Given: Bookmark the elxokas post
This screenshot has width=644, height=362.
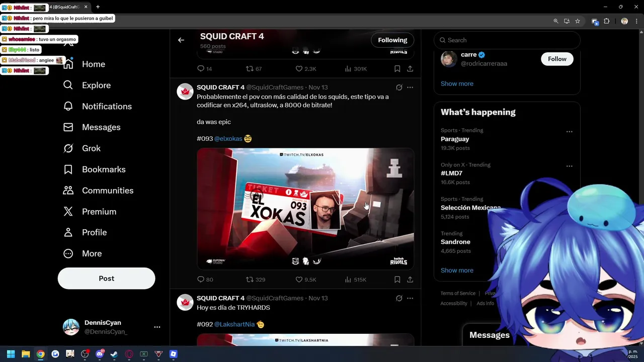Looking at the screenshot, I should point(397,280).
